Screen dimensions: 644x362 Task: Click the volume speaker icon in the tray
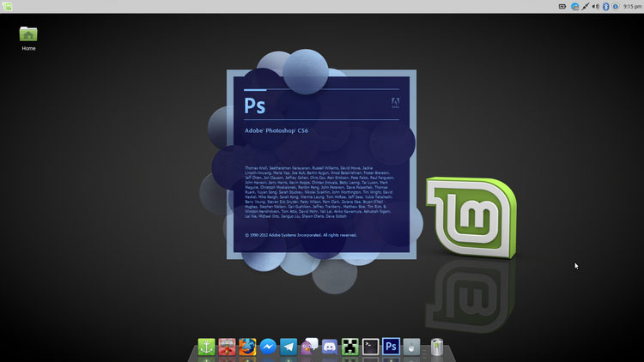[596, 7]
